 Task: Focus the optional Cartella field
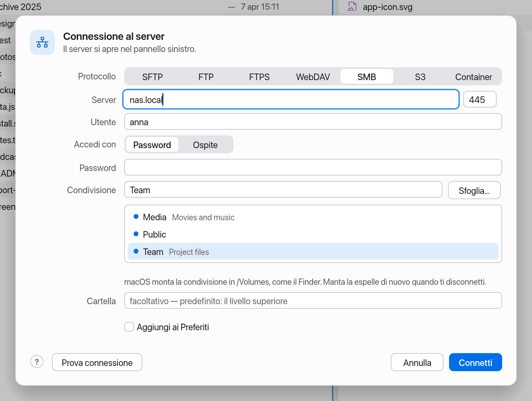pos(313,301)
